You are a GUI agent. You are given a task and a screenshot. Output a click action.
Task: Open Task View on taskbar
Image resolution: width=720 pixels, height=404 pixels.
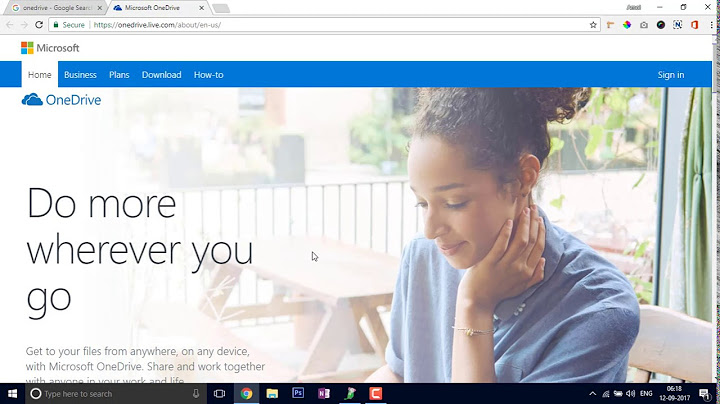(x=219, y=393)
